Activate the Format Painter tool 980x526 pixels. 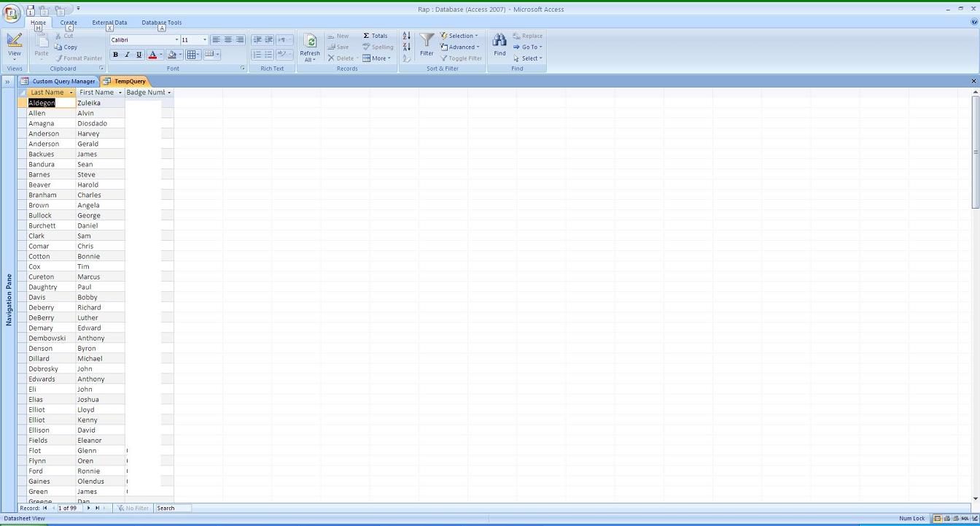(x=79, y=58)
